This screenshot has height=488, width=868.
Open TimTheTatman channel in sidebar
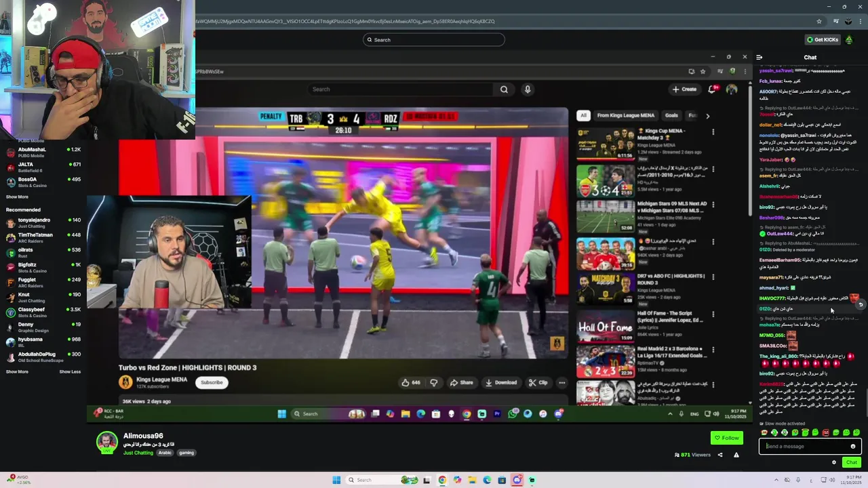[43, 237]
